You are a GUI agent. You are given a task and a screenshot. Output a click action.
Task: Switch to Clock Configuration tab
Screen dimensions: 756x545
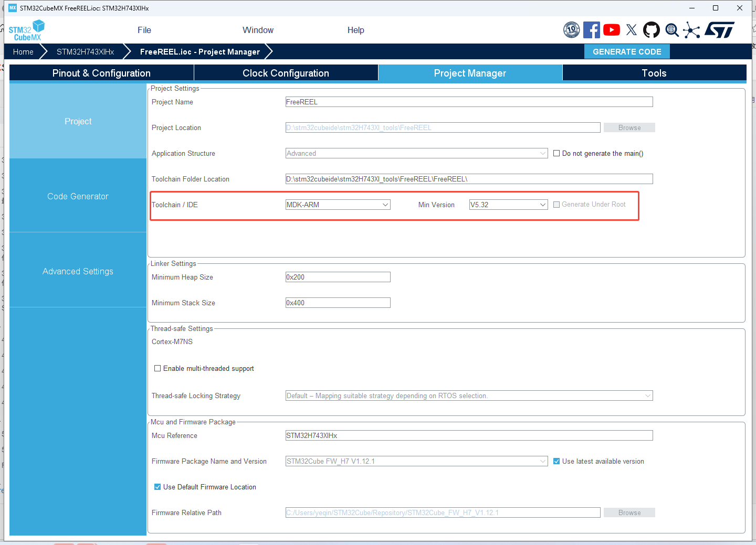286,73
